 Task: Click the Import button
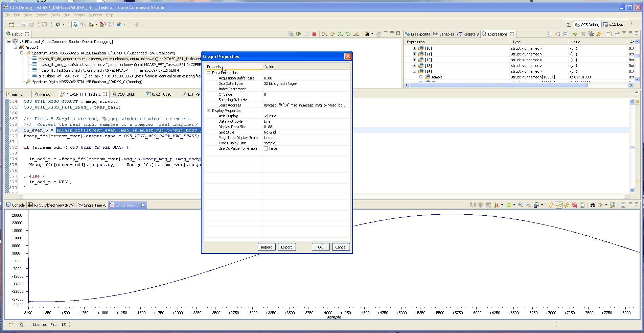coord(266,247)
